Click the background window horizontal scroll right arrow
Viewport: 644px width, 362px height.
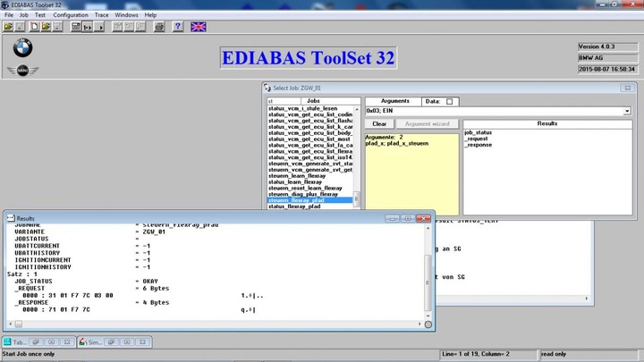pyautogui.click(x=587, y=299)
